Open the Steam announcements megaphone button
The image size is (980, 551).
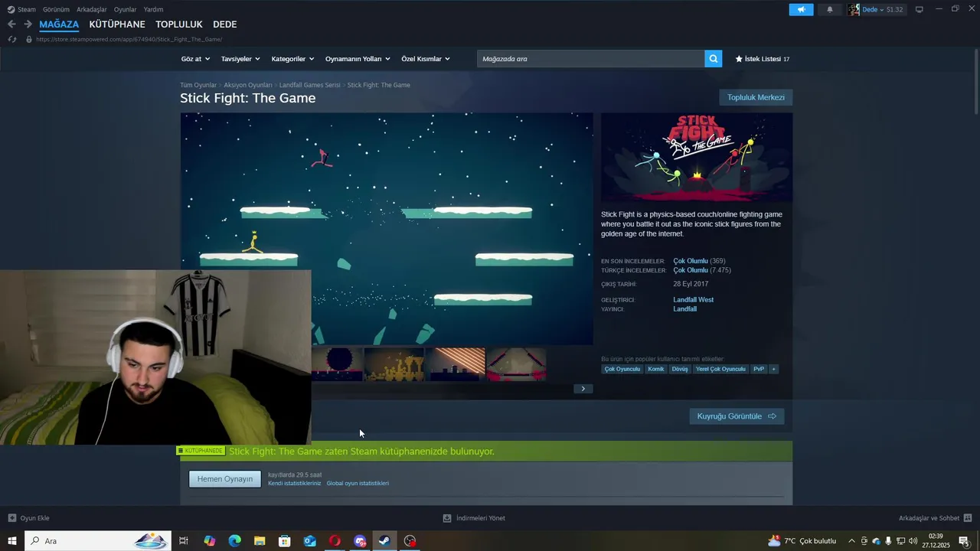(801, 9)
